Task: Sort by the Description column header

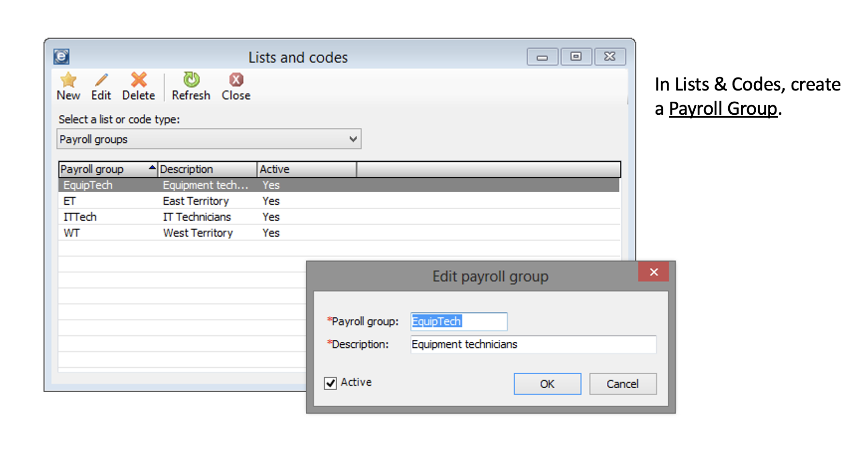Action: click(x=207, y=169)
